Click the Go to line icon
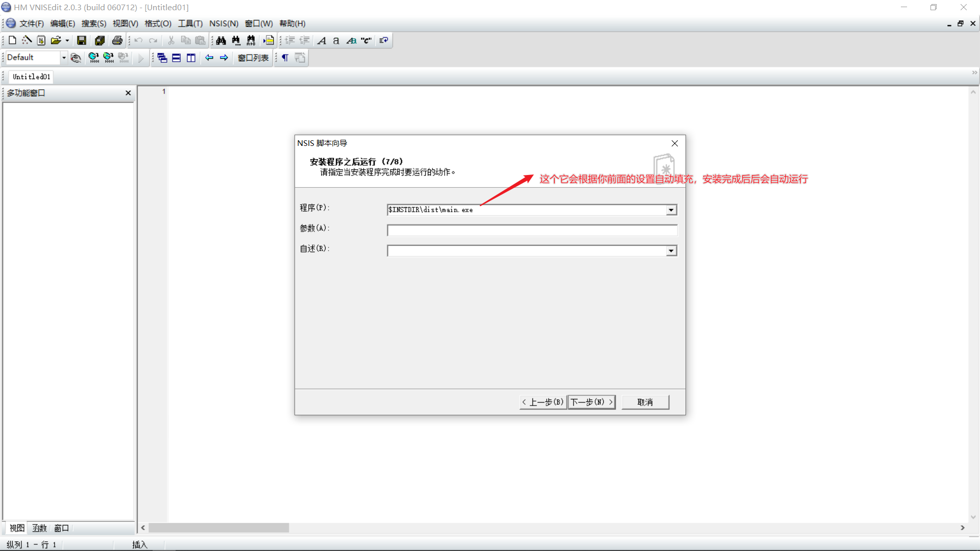The width and height of the screenshot is (980, 551). [268, 40]
